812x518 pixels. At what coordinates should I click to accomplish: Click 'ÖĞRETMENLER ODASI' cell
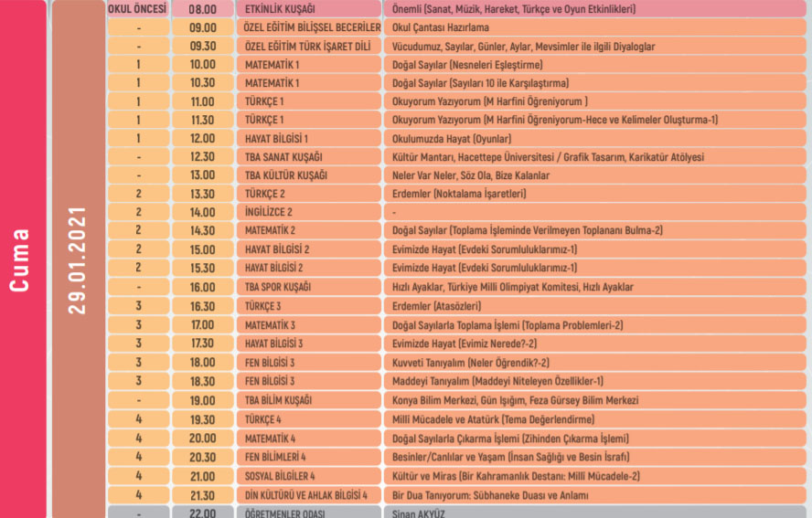point(309,513)
